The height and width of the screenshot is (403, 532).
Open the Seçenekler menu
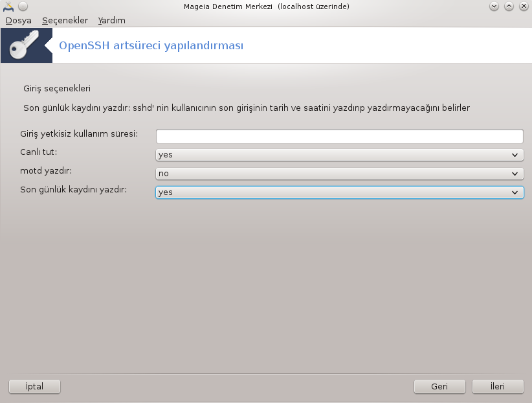point(65,20)
